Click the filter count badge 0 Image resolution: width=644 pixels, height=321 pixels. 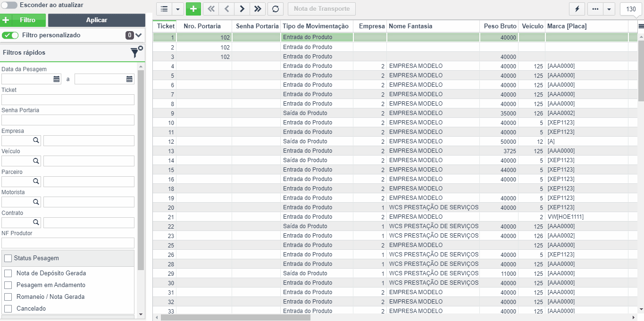coord(130,35)
